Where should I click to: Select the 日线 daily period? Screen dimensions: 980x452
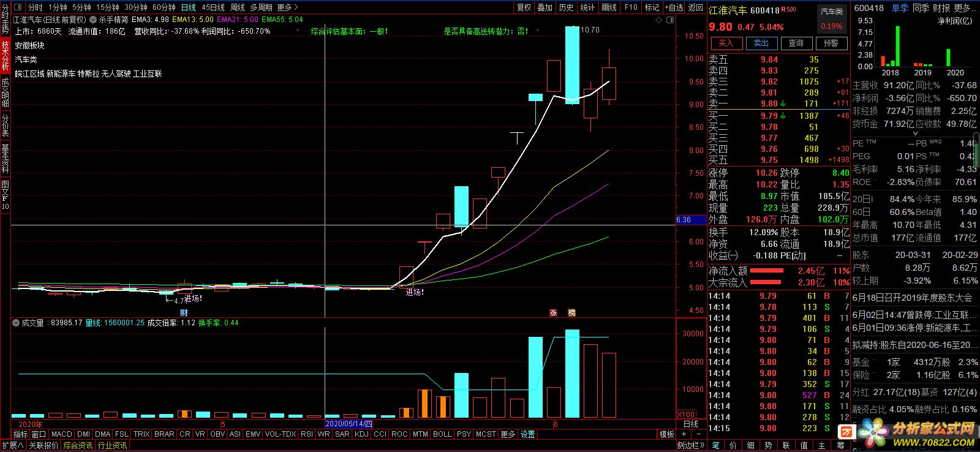pos(189,7)
